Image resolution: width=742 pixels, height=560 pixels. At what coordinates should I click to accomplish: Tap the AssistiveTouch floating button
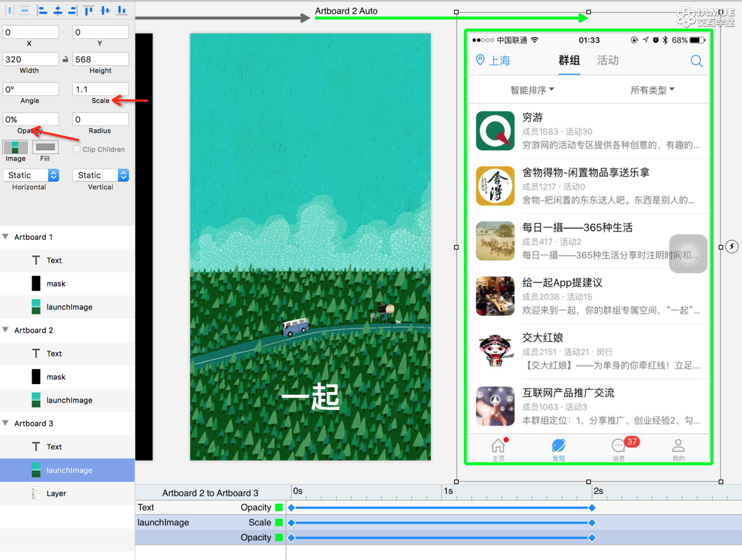coord(688,254)
